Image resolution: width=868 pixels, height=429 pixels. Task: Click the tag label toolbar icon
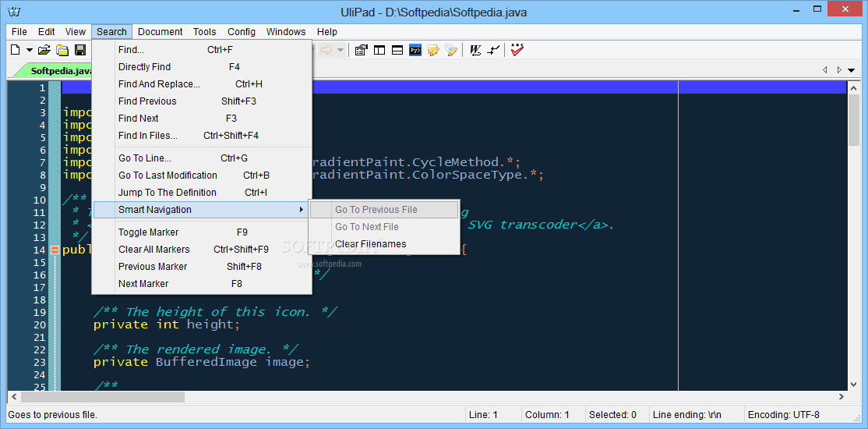point(451,51)
